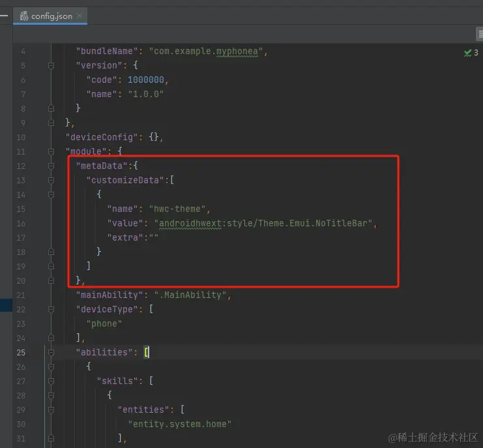Click line number 4 in the gutter
Screen dimensions: 483x448
coord(23,51)
